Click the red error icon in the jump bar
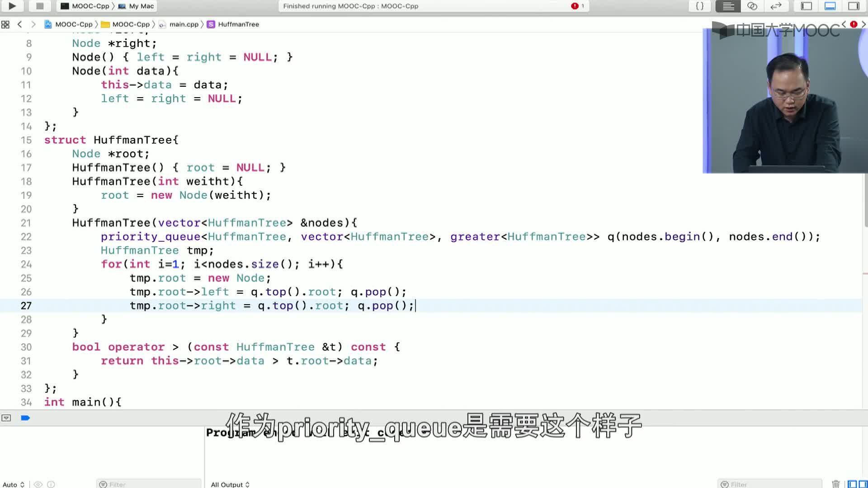868x488 pixels. point(854,24)
